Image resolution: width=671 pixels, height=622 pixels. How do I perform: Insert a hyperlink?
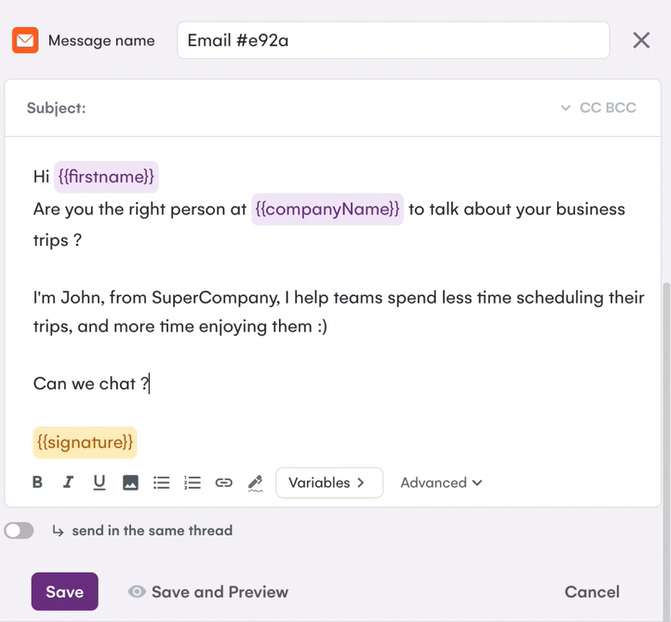pyautogui.click(x=224, y=483)
